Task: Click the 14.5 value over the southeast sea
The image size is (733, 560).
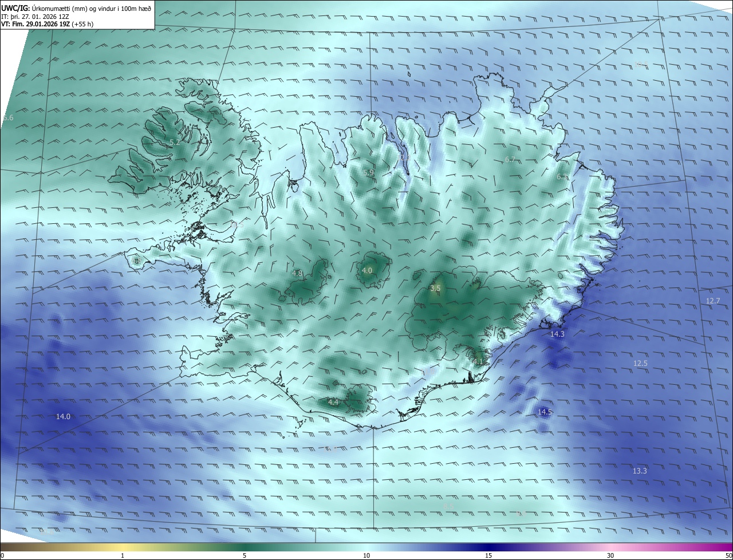Action: coord(545,412)
